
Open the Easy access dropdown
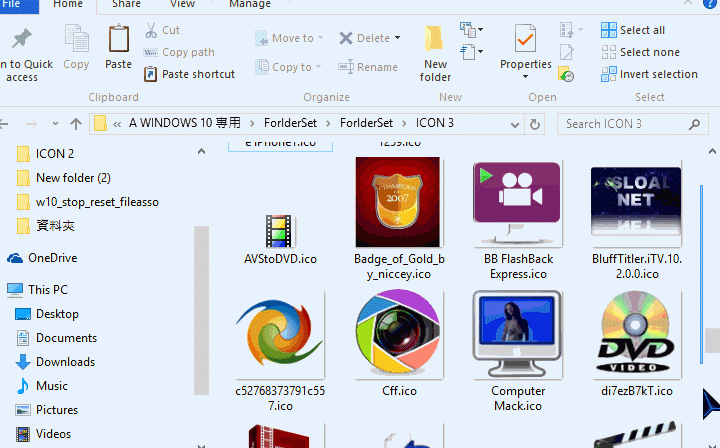tap(472, 52)
